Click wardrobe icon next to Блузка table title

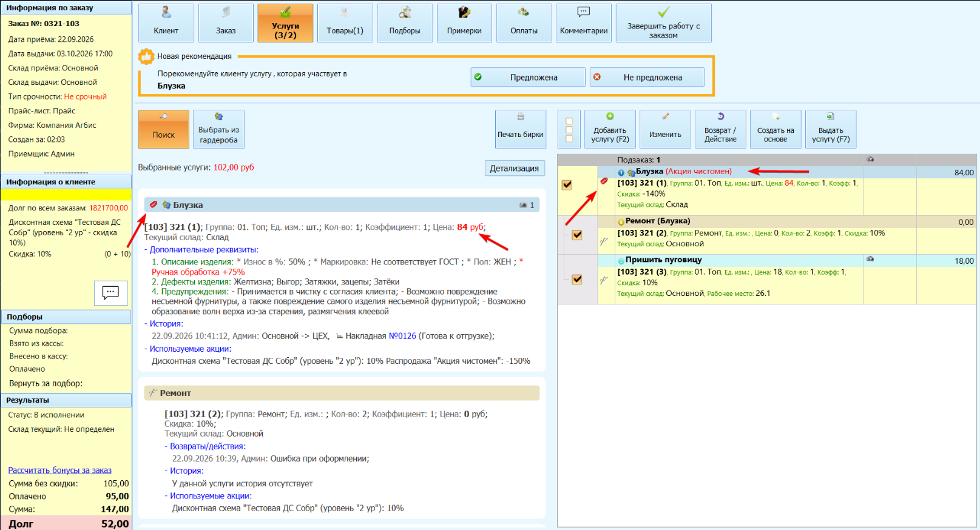point(631,173)
